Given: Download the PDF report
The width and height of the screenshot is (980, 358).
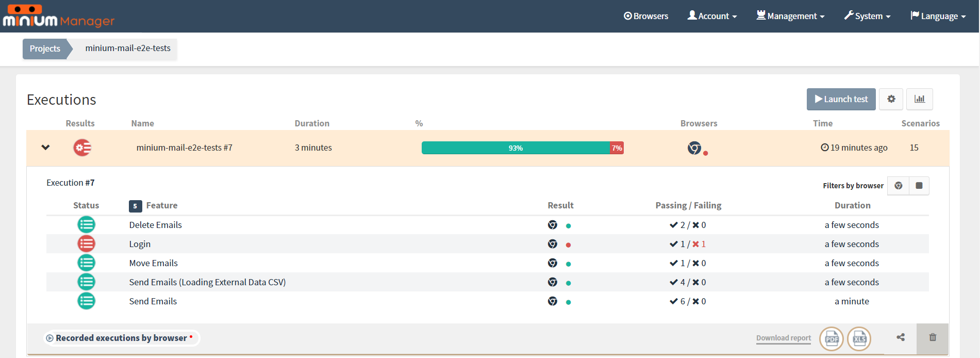Looking at the screenshot, I should click(x=832, y=339).
